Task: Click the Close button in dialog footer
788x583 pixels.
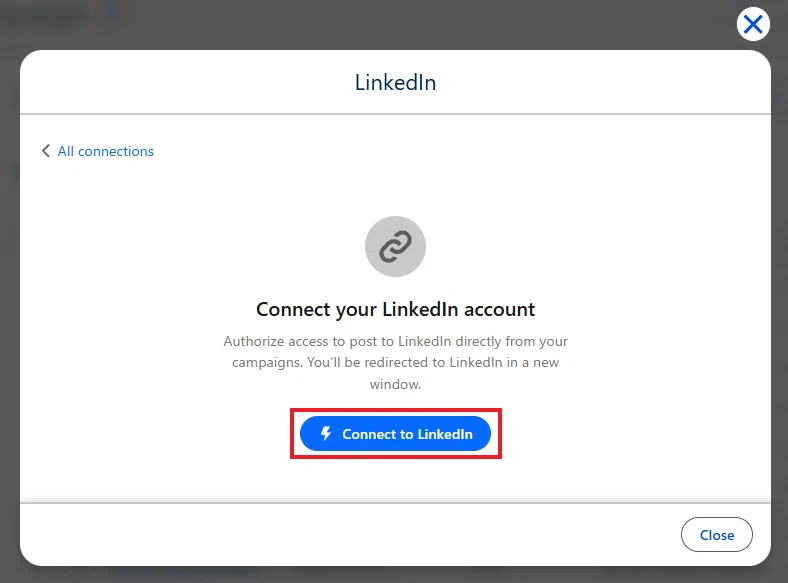Action: pos(717,535)
